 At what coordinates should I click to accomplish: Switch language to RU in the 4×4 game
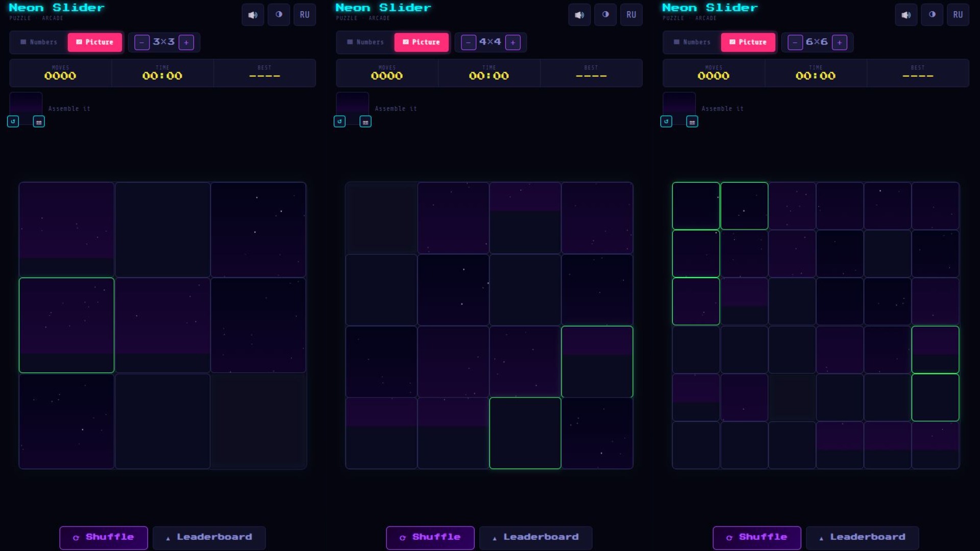[x=631, y=15]
